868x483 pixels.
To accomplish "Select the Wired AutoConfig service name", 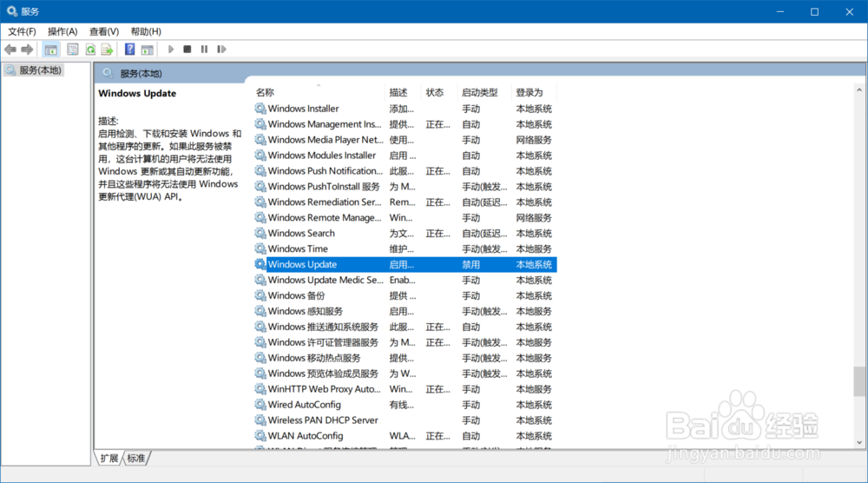I will (x=305, y=404).
